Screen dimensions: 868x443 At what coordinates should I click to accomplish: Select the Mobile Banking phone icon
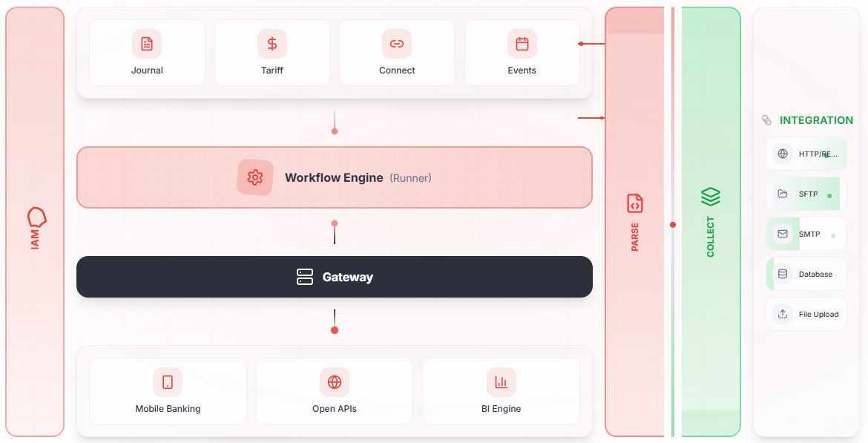point(168,382)
